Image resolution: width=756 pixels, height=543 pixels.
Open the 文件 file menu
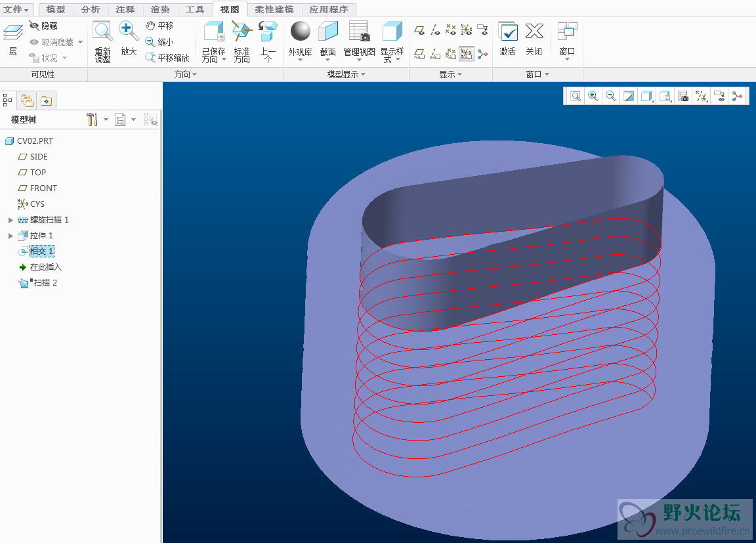pyautogui.click(x=16, y=9)
